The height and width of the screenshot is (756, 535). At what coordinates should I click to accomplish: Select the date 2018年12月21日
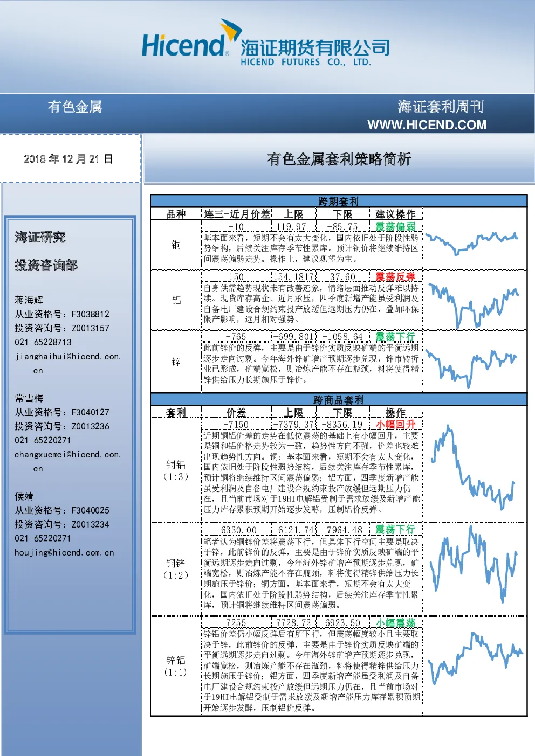(68, 159)
